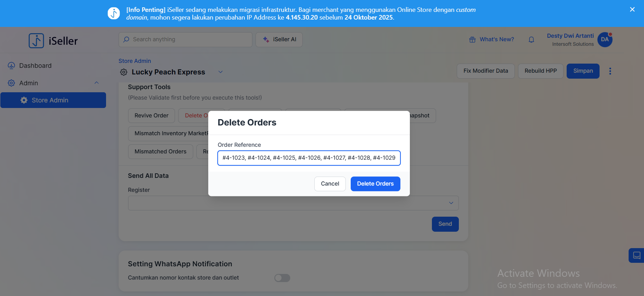Click the iSeller logo icon
The image size is (644, 296).
coord(36,41)
